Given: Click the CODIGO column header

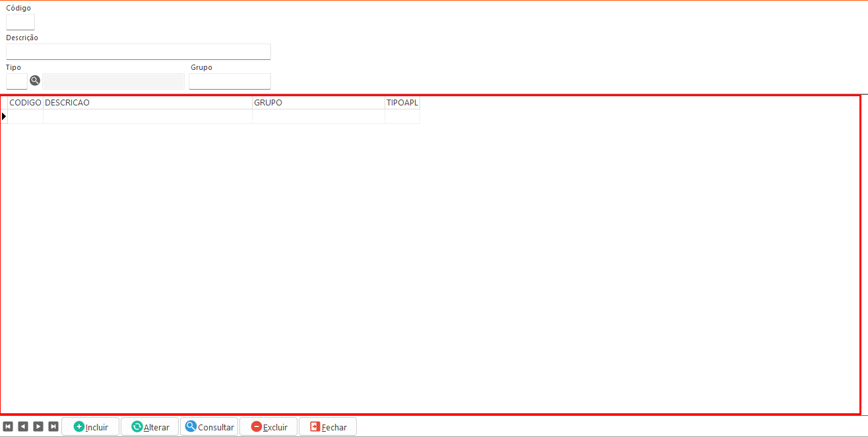Looking at the screenshot, I should [x=25, y=103].
